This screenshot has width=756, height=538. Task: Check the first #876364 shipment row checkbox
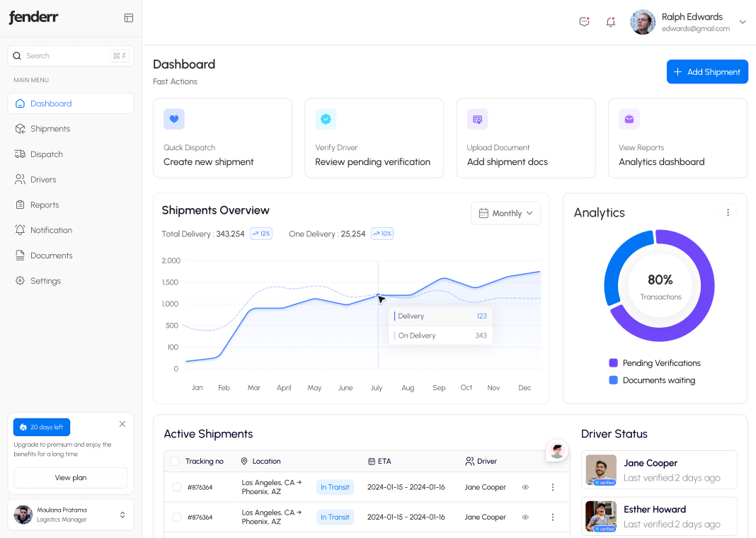[177, 487]
